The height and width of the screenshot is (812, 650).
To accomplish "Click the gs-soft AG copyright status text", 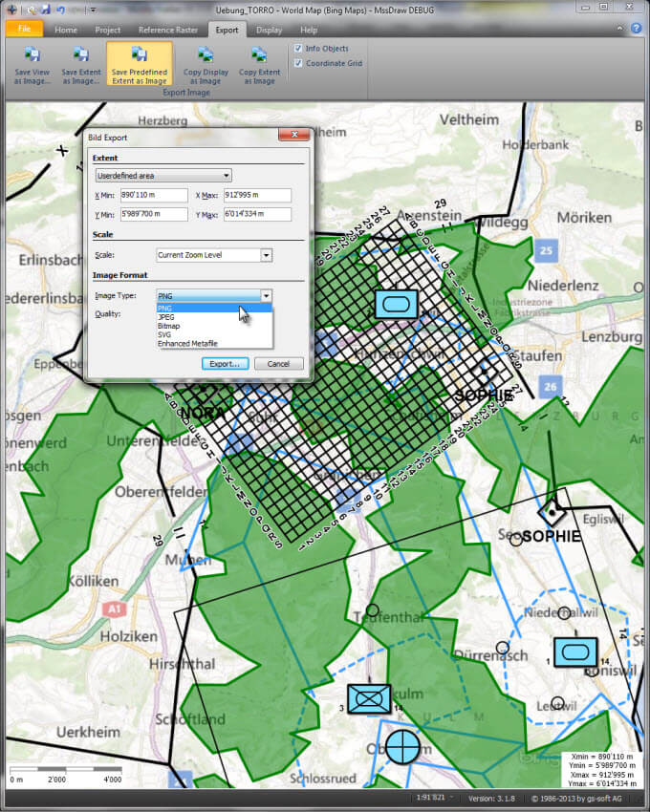I will click(x=576, y=799).
